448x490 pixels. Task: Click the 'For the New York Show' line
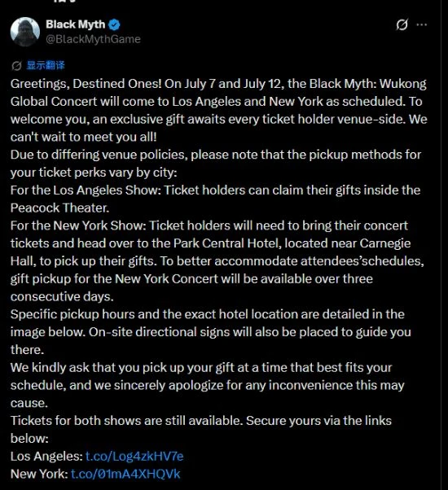(x=209, y=225)
